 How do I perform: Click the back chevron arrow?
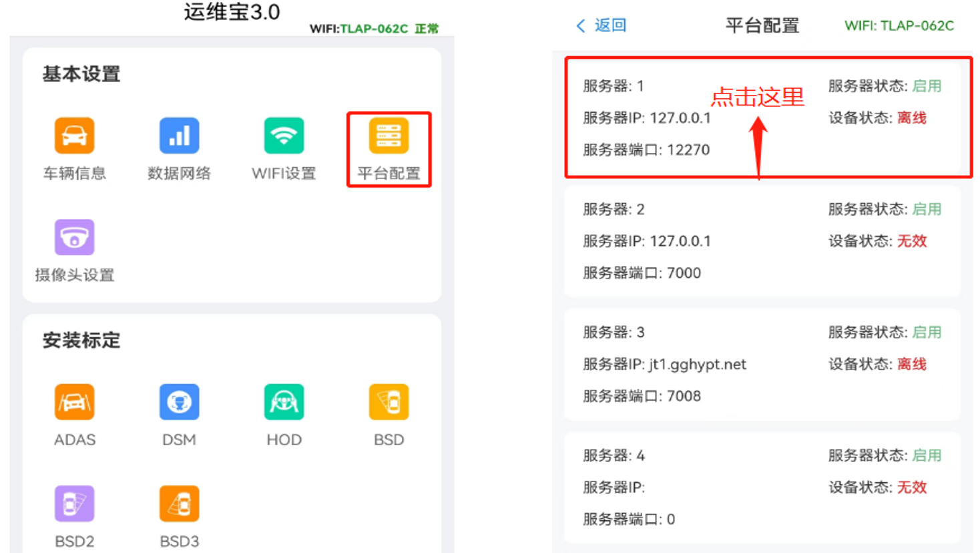pos(580,26)
